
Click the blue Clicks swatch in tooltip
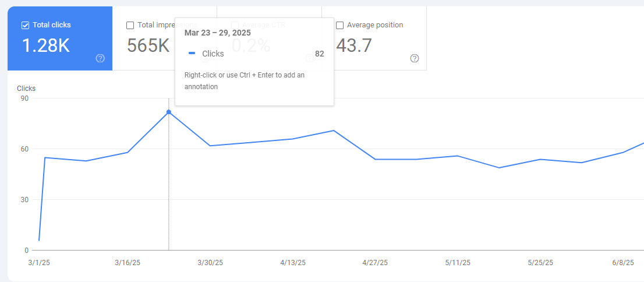coord(192,54)
